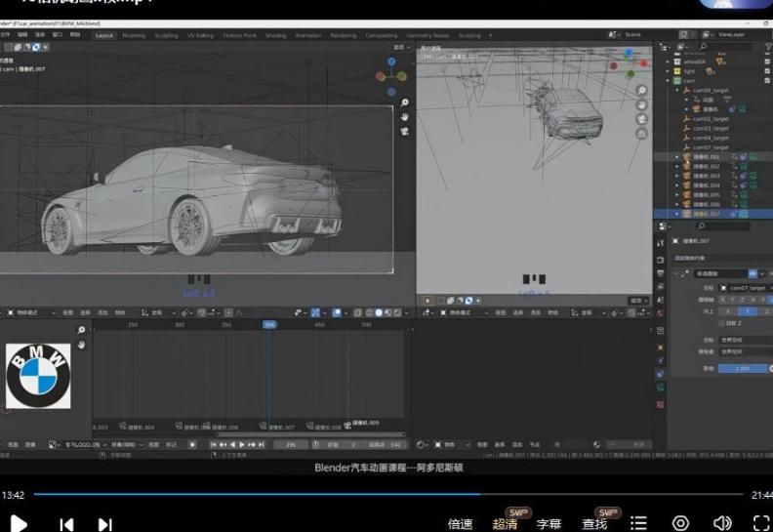Toggle camera view icon in left viewport
The image size is (773, 532).
coord(405,131)
